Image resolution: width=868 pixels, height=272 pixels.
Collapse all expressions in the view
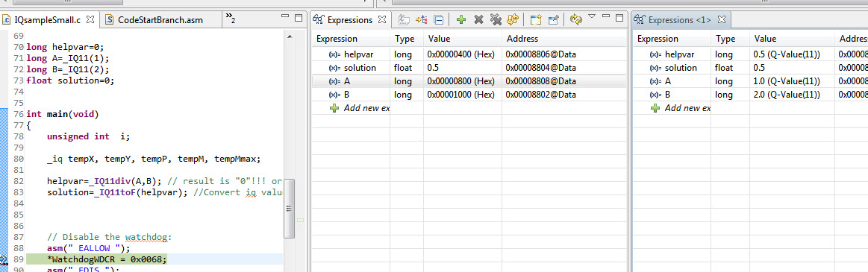point(438,20)
